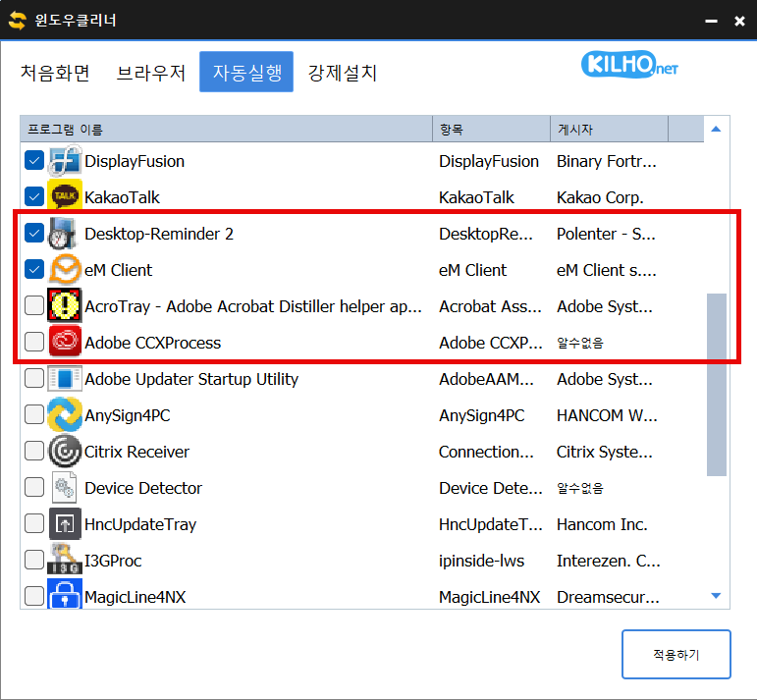The image size is (757, 700).
Task: Check the AnySign4PC checkbox
Action: coord(34,414)
